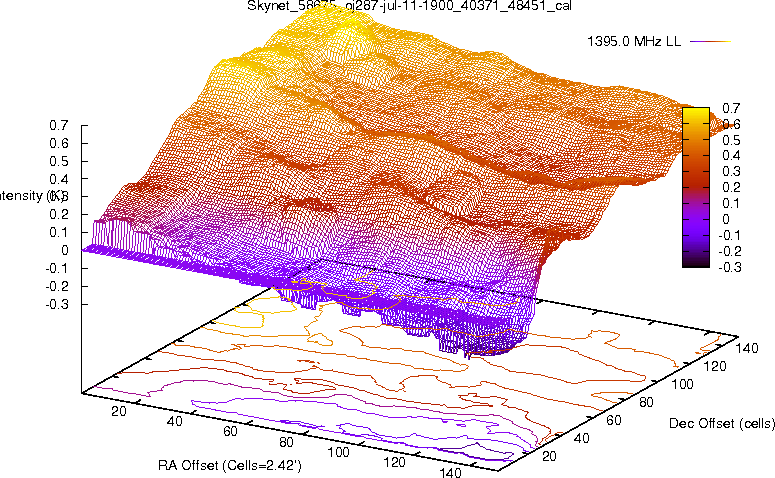This screenshot has height=478, width=775.
Task: Click the -0.2 label beside the color bar
Action: [x=729, y=251]
